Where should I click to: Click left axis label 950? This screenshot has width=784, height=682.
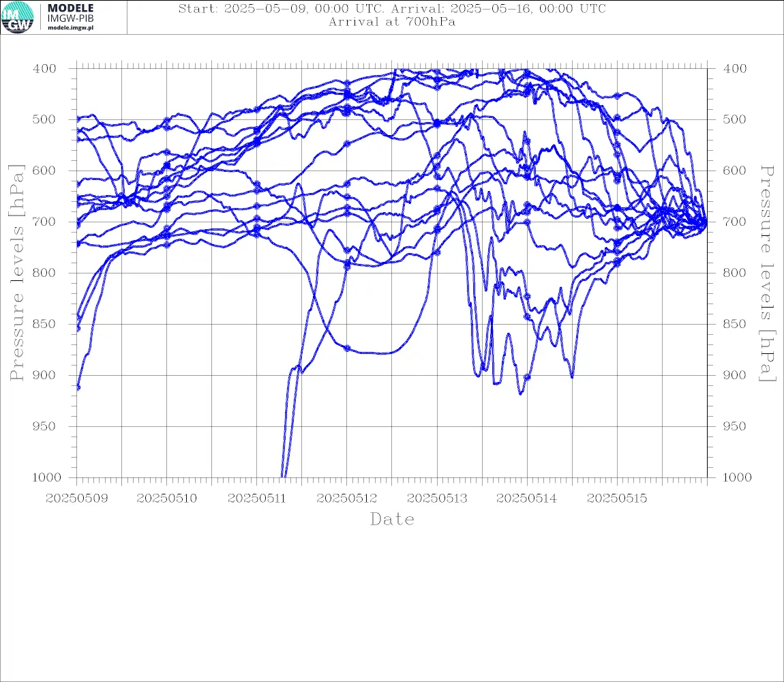pos(44,426)
